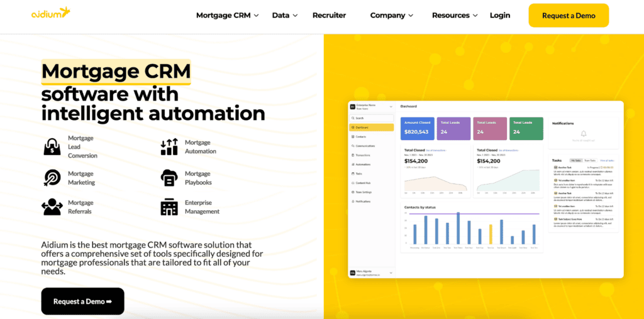Image resolution: width=644 pixels, height=319 pixels.
Task: Click the Manu Algorta user avatar in preview
Action: (352, 273)
